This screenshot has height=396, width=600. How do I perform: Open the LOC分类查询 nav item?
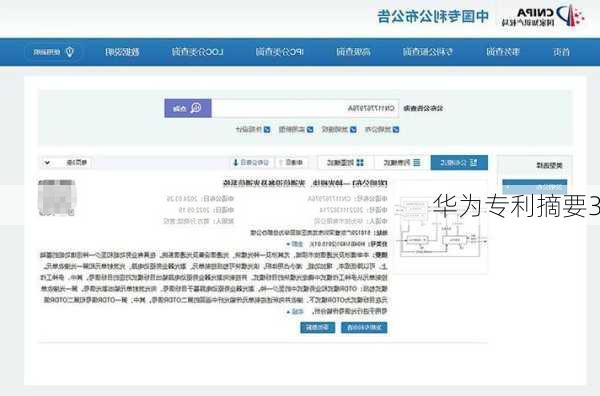[197, 52]
